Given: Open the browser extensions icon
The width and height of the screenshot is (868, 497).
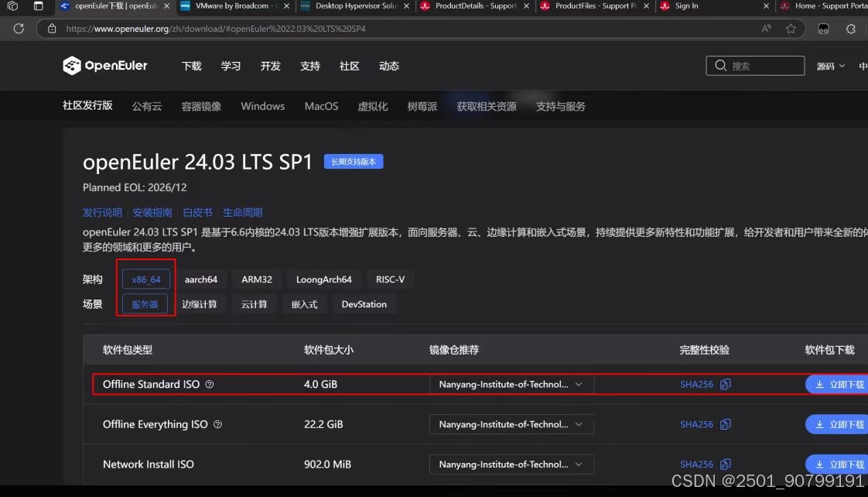Looking at the screenshot, I should tap(851, 29).
